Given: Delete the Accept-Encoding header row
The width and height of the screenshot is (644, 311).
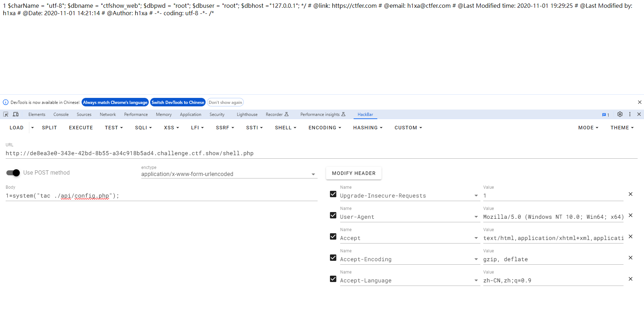Looking at the screenshot, I should point(631,258).
